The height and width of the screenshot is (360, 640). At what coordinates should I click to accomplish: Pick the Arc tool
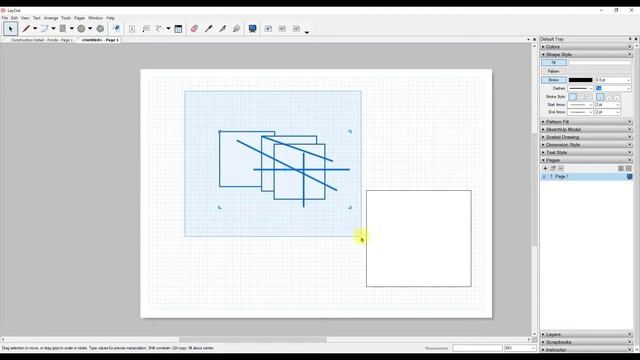point(44,29)
